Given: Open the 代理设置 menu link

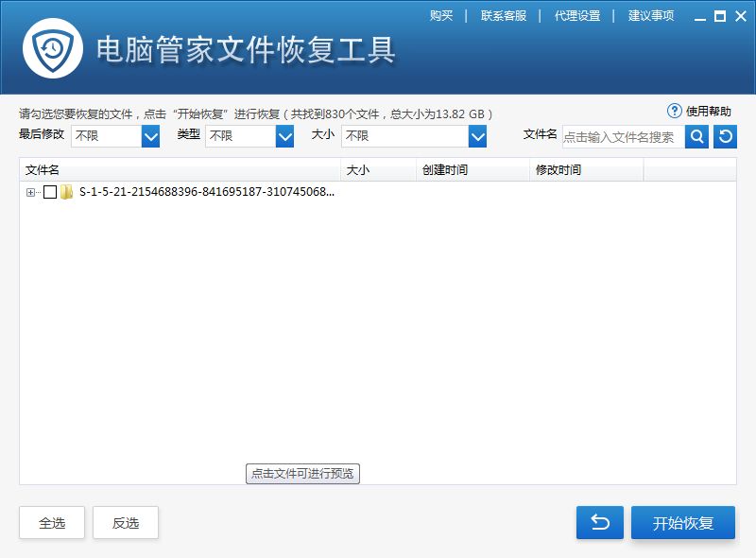Looking at the screenshot, I should [577, 16].
